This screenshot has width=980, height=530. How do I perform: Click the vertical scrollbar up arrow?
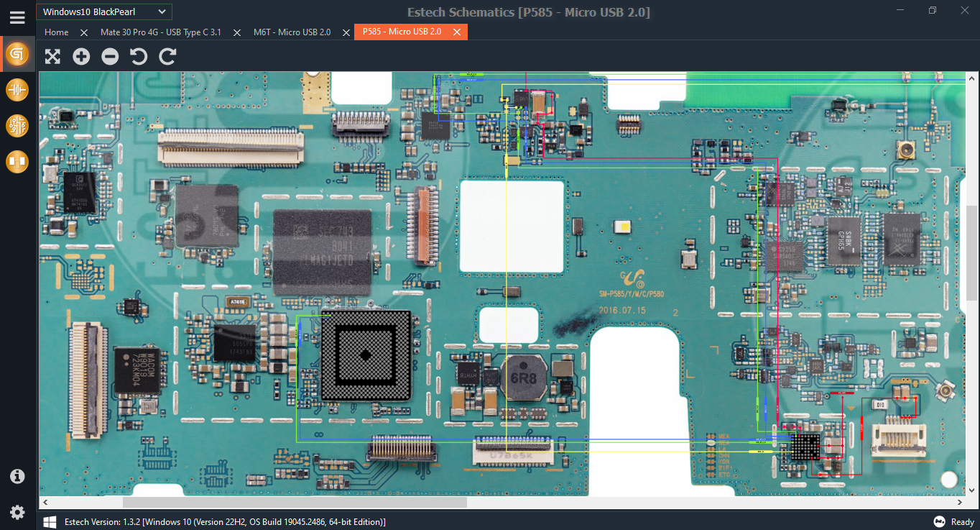point(972,77)
